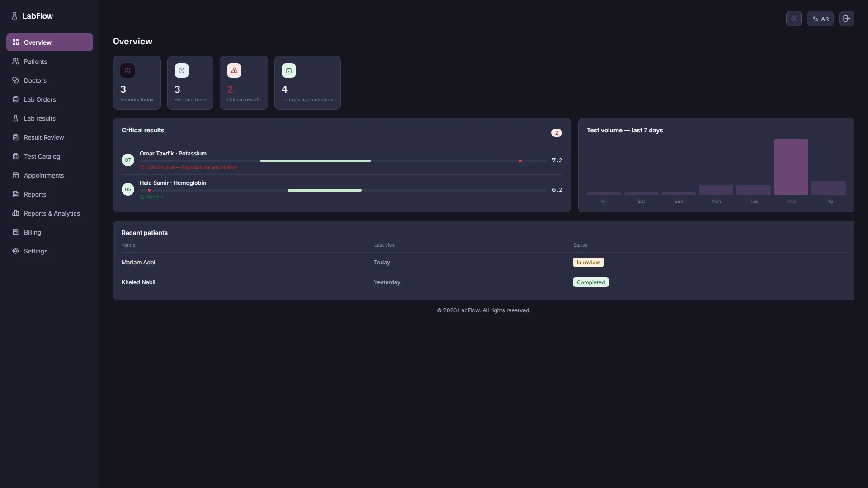This screenshot has width=868, height=488.
Task: Click the Patients people icon in sidebar
Action: click(x=15, y=61)
